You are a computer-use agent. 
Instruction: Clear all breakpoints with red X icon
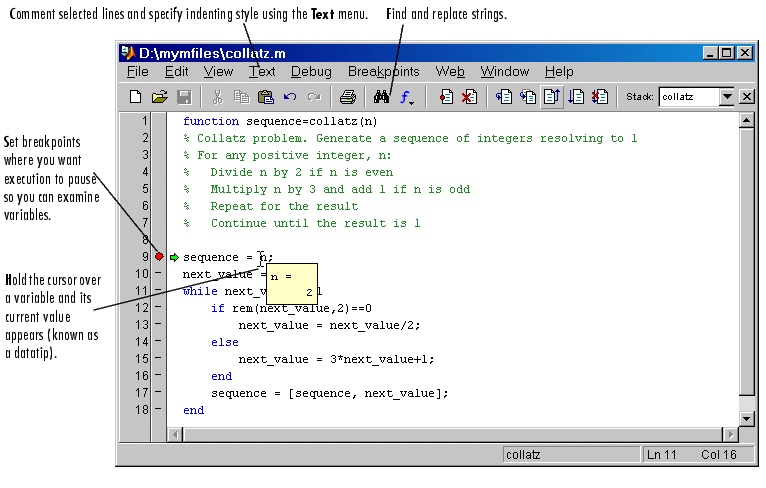469,97
